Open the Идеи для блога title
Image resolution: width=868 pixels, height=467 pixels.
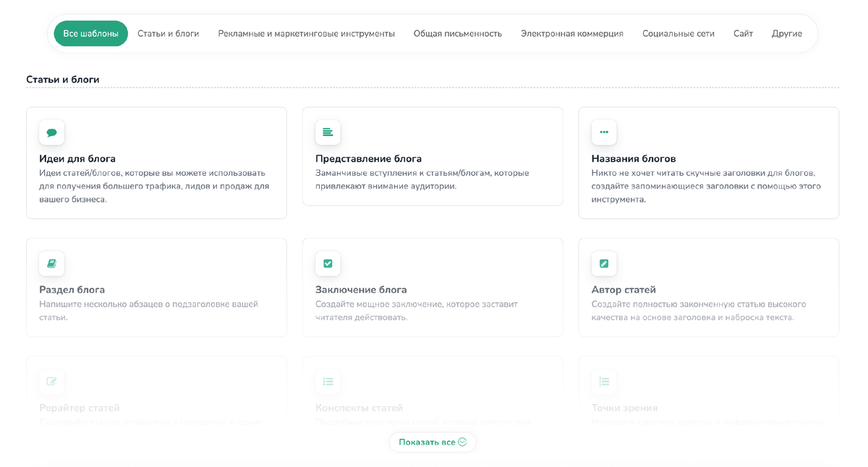pos(77,158)
